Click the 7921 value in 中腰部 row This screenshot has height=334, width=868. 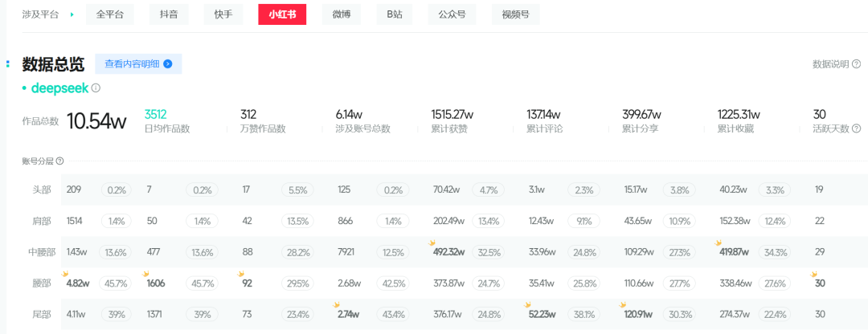tap(346, 251)
